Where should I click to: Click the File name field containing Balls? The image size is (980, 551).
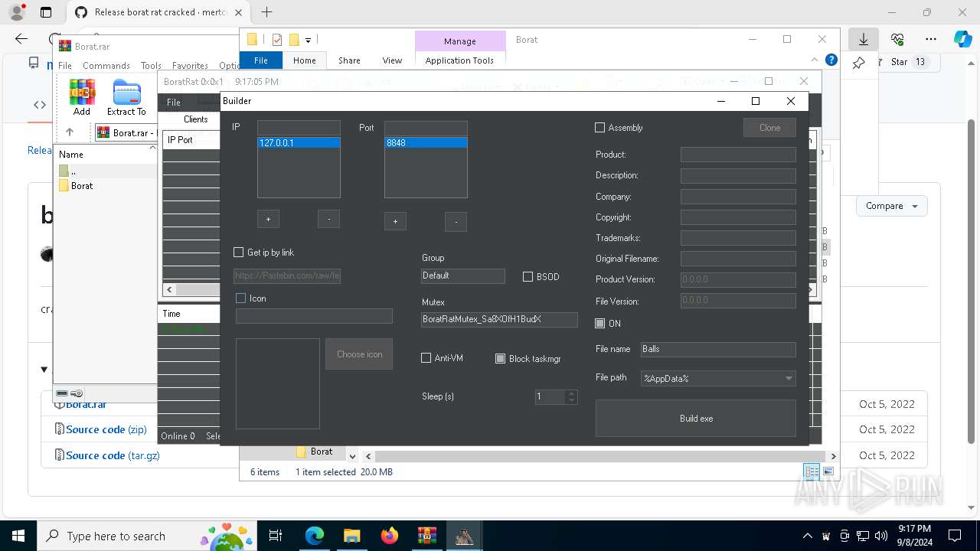(x=718, y=349)
